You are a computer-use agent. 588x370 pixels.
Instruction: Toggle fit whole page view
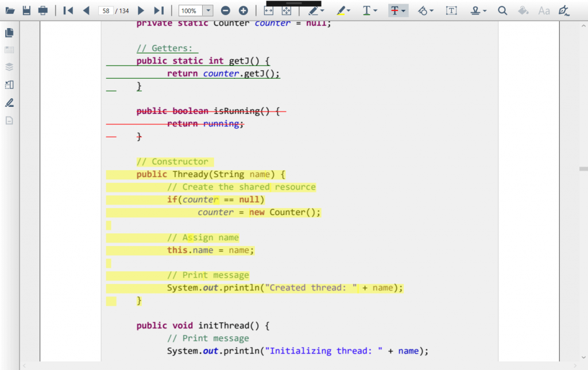287,10
